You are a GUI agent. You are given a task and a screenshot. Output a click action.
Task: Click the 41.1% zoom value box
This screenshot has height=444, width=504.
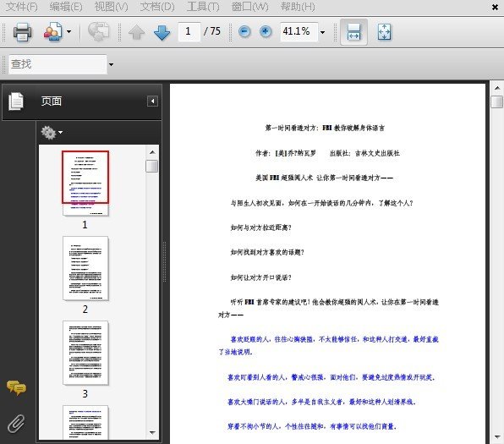pyautogui.click(x=299, y=31)
